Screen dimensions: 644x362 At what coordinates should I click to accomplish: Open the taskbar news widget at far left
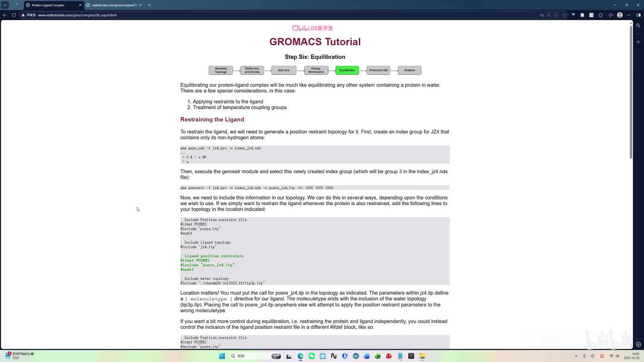click(19, 356)
